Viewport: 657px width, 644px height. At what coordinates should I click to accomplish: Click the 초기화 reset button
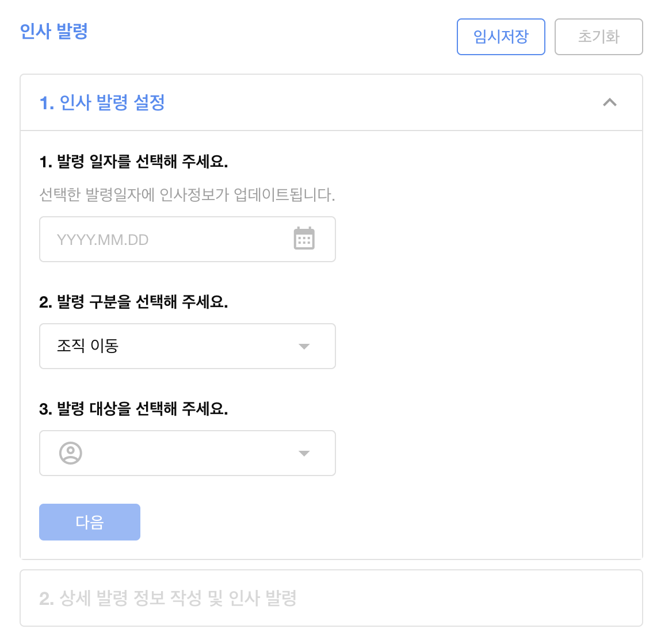pyautogui.click(x=598, y=37)
